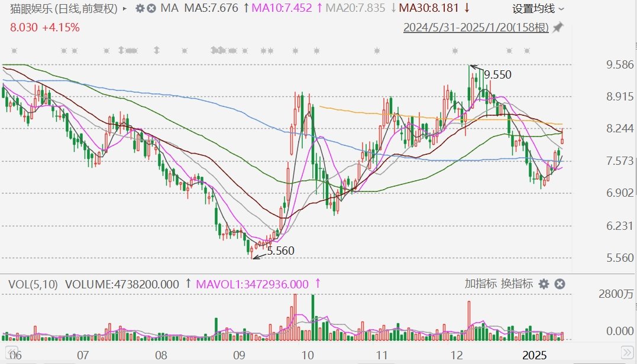The image size is (637, 364).
Task: Open VOL indicator settings gear
Action: tap(544, 284)
